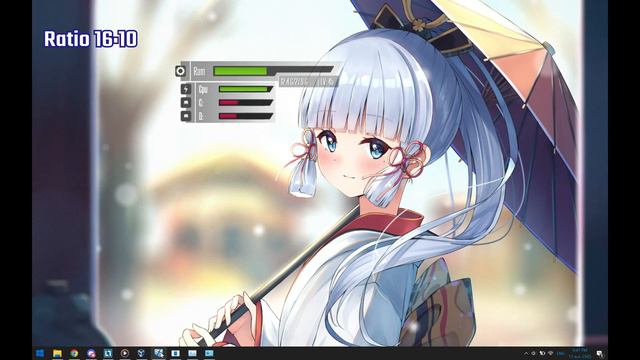Screen dimensions: 640x360
Task: Click the lightning bolt icon beside Cpu
Action: (186, 89)
